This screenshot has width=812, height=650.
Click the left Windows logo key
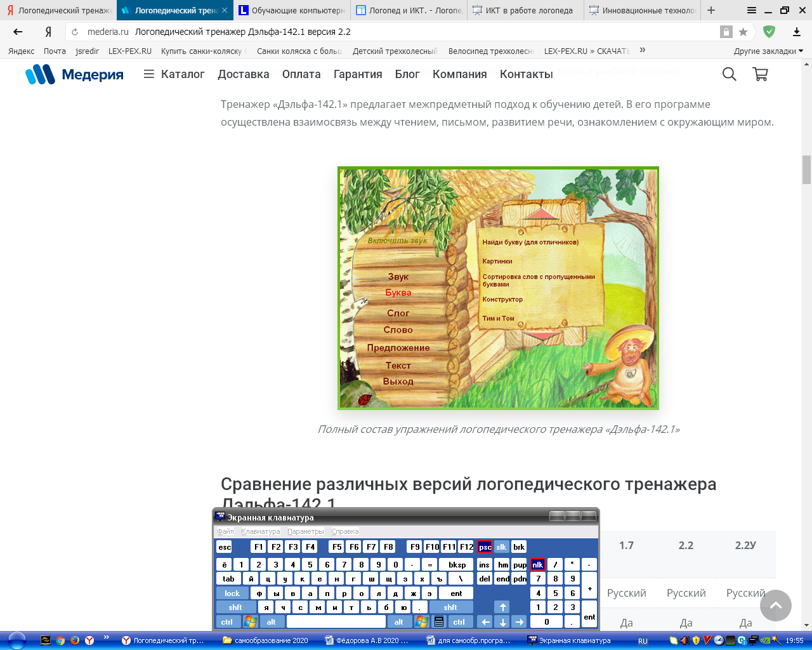(251, 622)
